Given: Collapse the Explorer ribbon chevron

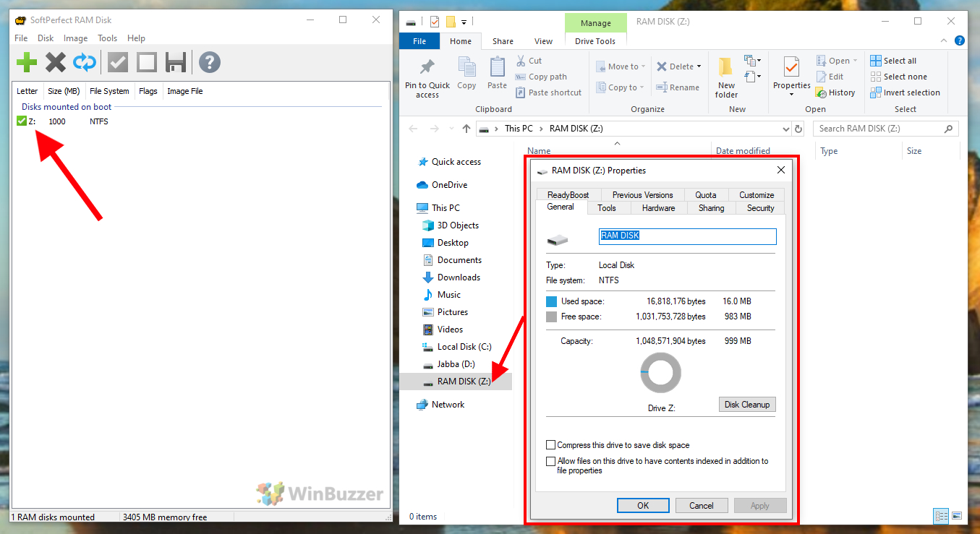Looking at the screenshot, I should pyautogui.click(x=945, y=41).
